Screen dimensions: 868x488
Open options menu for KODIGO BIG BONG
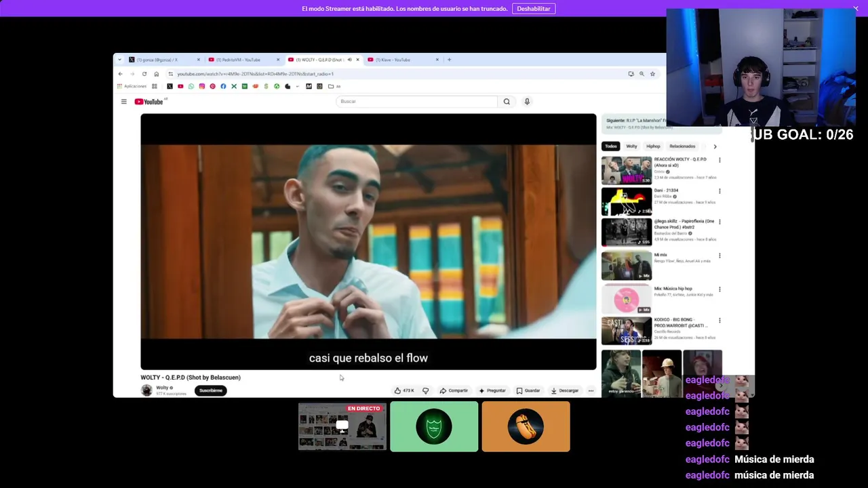[719, 321]
